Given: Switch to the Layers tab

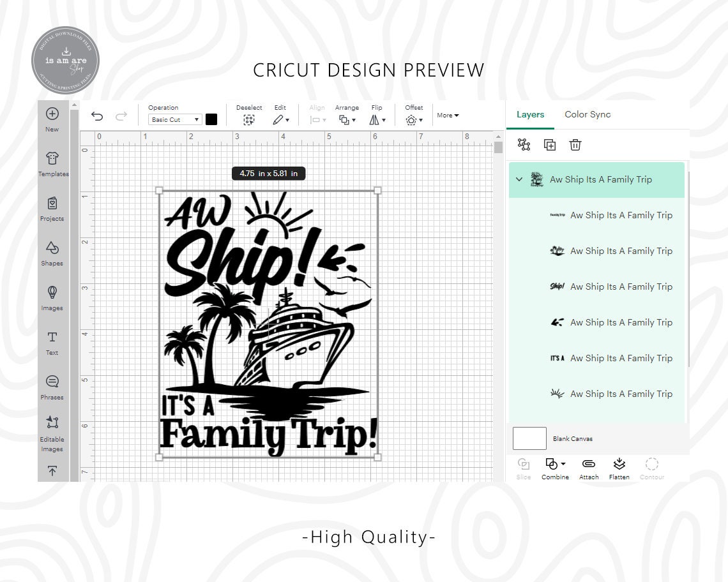Looking at the screenshot, I should coord(530,115).
